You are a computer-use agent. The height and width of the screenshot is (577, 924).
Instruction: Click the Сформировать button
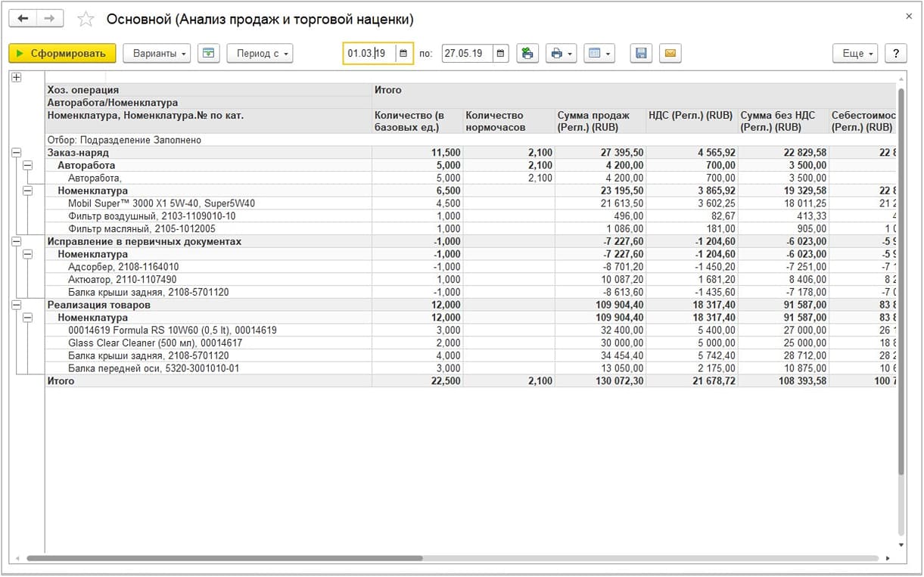pyautogui.click(x=62, y=53)
